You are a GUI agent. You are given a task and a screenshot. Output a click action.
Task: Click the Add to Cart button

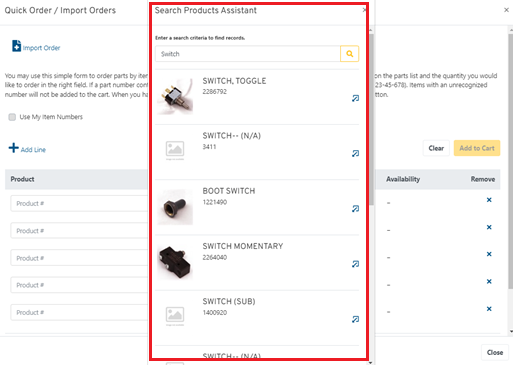(x=477, y=148)
